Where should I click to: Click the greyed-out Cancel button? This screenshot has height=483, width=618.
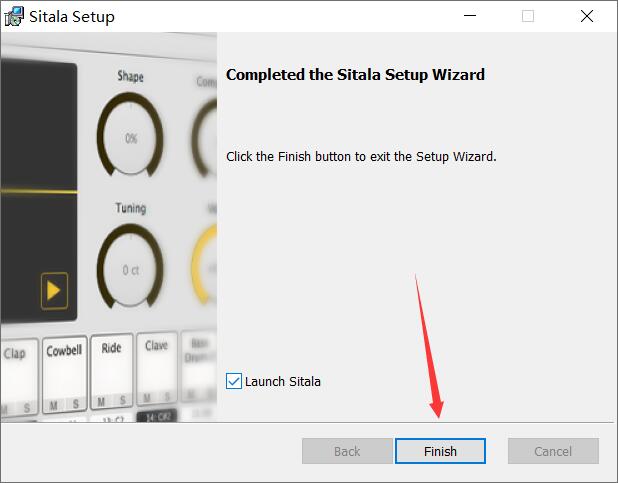tap(553, 451)
